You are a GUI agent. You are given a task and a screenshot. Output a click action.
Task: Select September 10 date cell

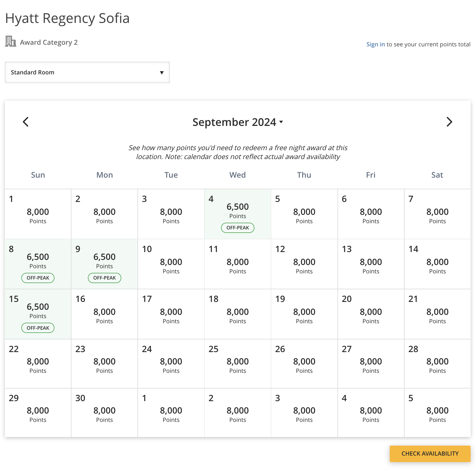pyautogui.click(x=171, y=264)
